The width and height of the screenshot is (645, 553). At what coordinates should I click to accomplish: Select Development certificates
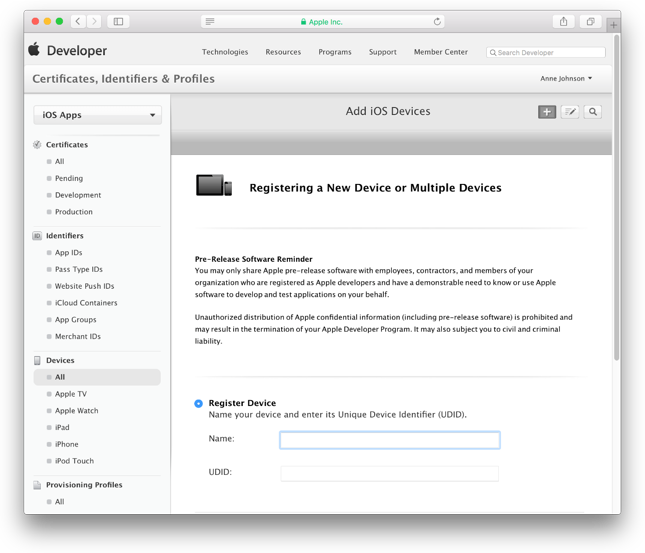tap(78, 195)
